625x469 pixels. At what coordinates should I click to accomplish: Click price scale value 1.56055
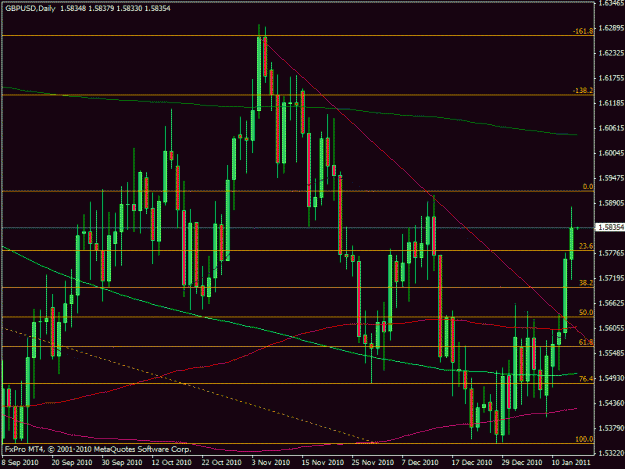(x=611, y=328)
